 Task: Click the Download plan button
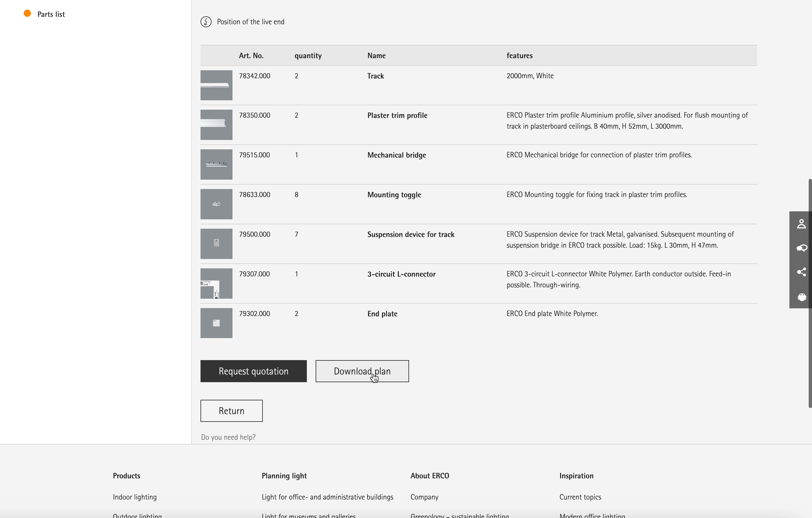(x=362, y=371)
